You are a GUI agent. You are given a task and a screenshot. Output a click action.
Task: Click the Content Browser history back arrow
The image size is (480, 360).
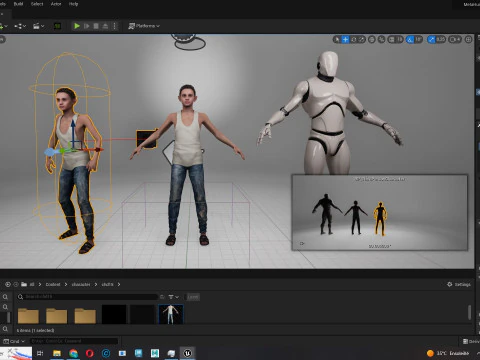pyautogui.click(x=8, y=284)
